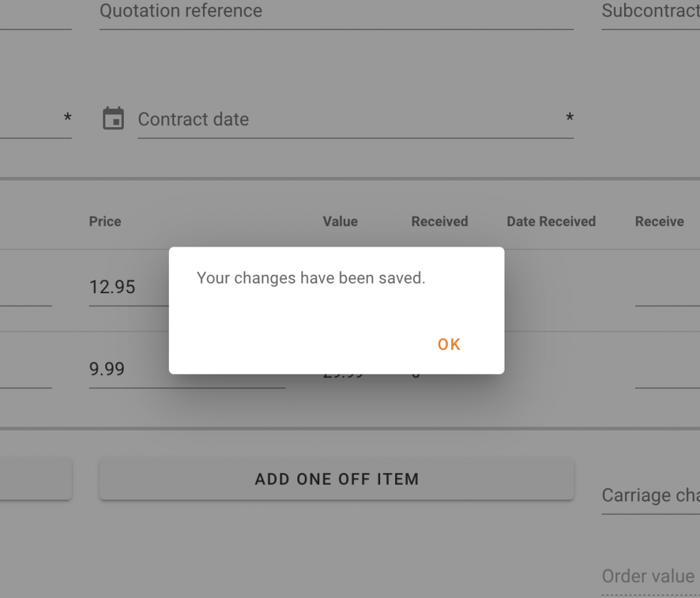Click the Date Received column header

[551, 221]
